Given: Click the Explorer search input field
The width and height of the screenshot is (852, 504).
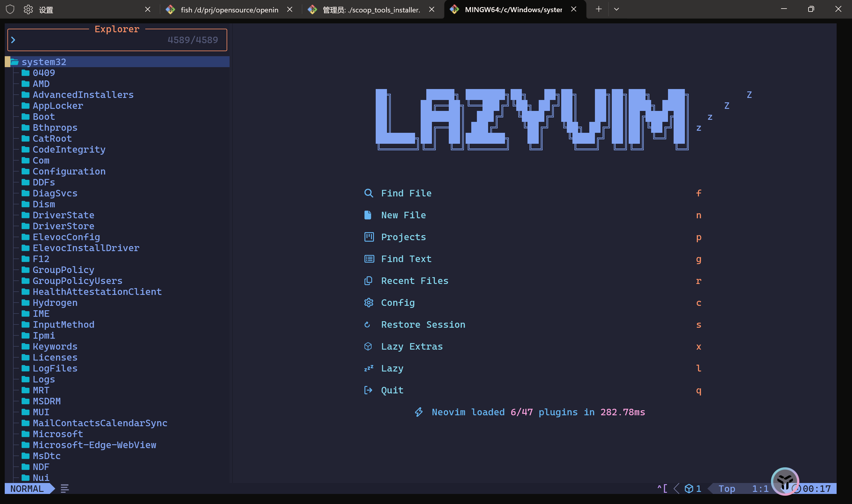Looking at the screenshot, I should click(x=117, y=40).
